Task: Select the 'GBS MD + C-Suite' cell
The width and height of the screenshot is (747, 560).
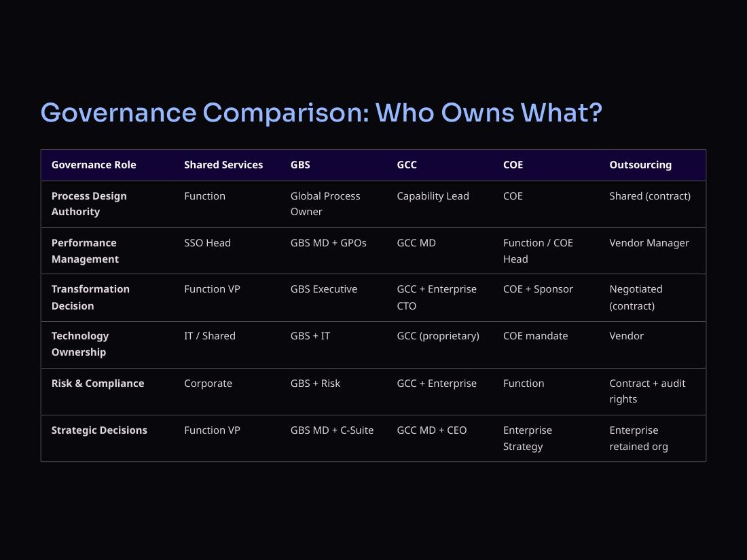Action: point(332,430)
